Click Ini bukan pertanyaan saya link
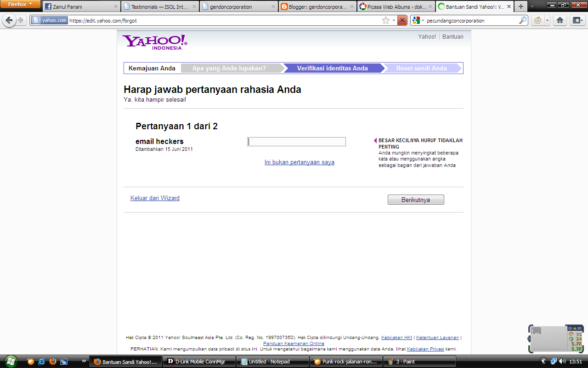 click(x=300, y=162)
